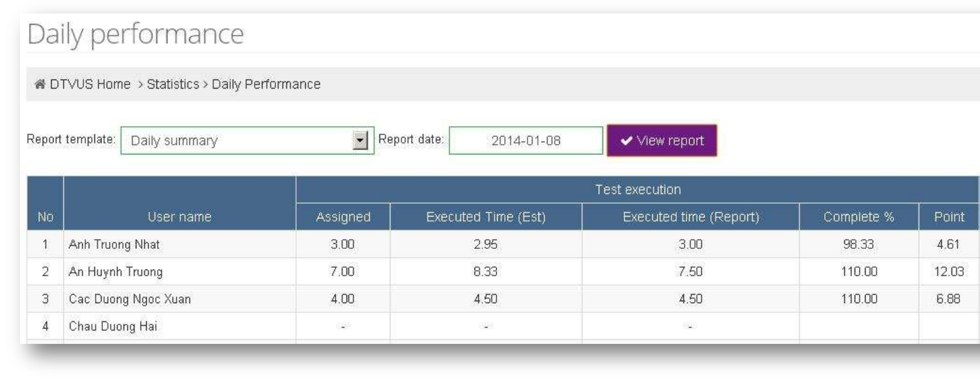Click the No column header
Screen dimensions: 980x384
pos(45,218)
